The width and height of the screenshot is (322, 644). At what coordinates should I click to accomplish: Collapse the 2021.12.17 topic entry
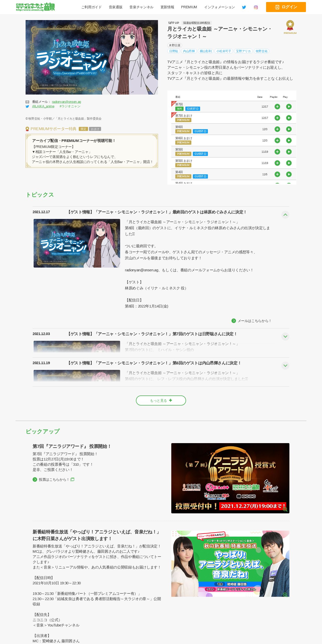point(285,215)
